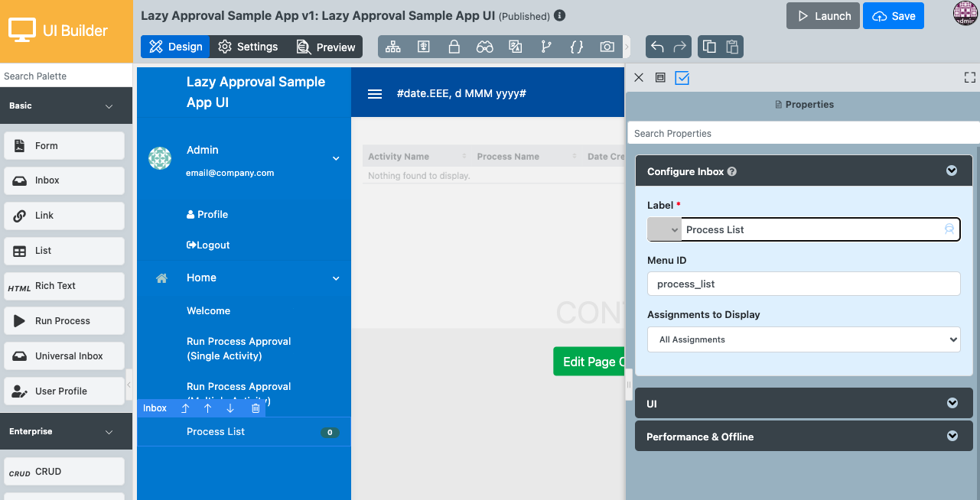Viewport: 980px width, 500px height.
Task: Toggle the blue checkmark icon above Properties
Action: [682, 78]
